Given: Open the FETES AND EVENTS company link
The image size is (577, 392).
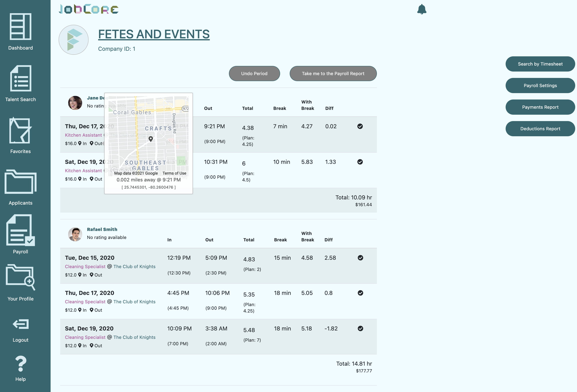Looking at the screenshot, I should pyautogui.click(x=154, y=34).
